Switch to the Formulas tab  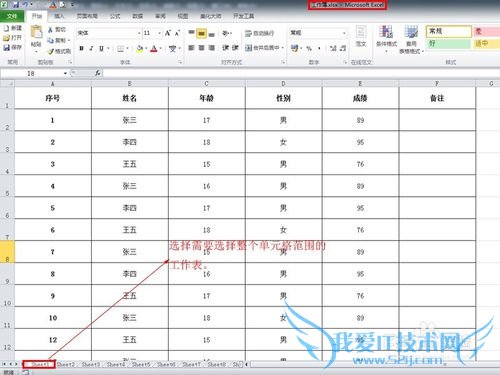click(x=115, y=16)
